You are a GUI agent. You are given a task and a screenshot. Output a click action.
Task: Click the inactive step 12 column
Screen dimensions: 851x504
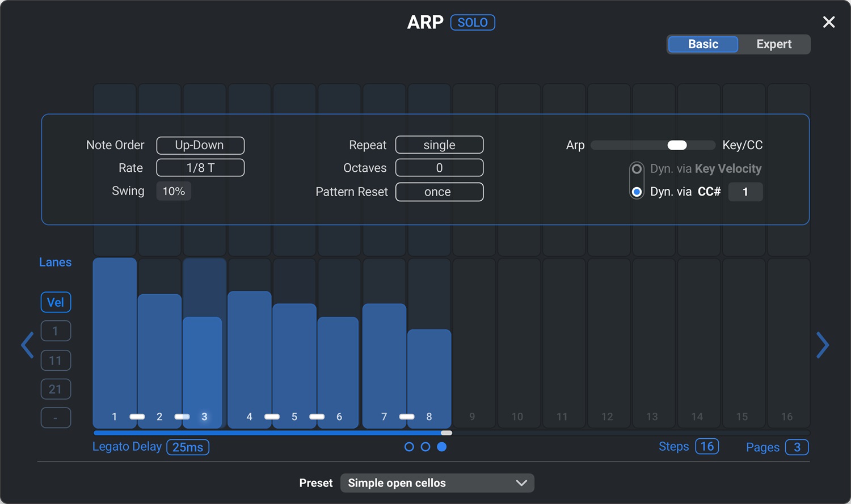click(x=609, y=343)
